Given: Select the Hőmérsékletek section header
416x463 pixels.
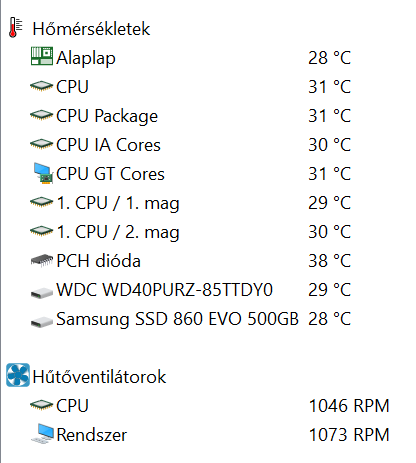Looking at the screenshot, I should [91, 29].
